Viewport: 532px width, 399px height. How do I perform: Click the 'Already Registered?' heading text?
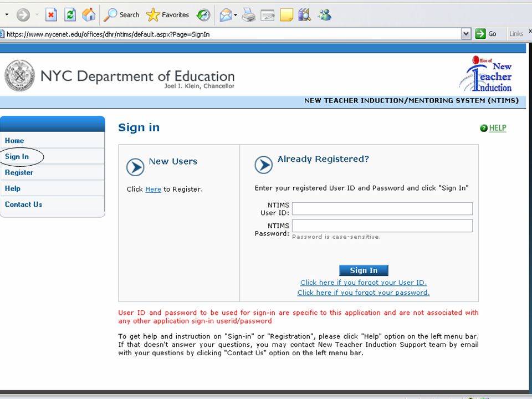(x=323, y=159)
